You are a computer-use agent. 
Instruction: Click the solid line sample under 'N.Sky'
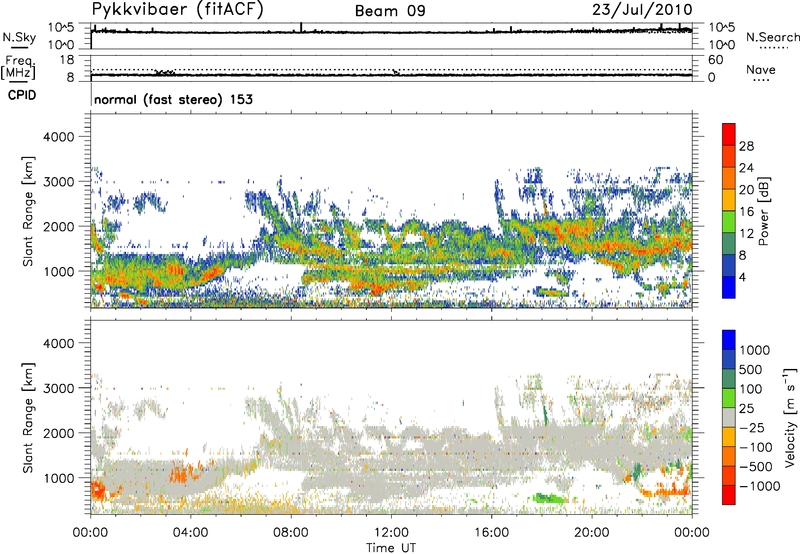click(19, 48)
